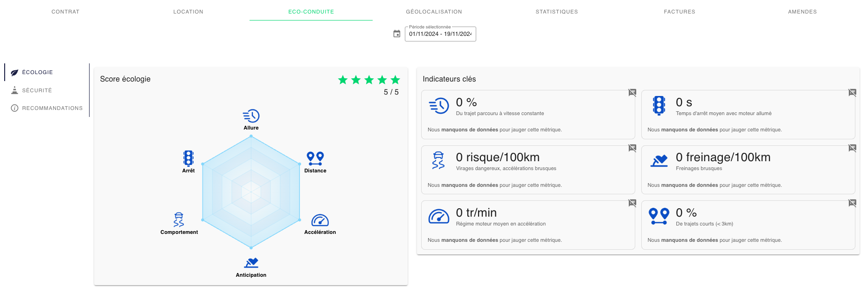Click the skidding car icon in the risque card

pyautogui.click(x=438, y=160)
